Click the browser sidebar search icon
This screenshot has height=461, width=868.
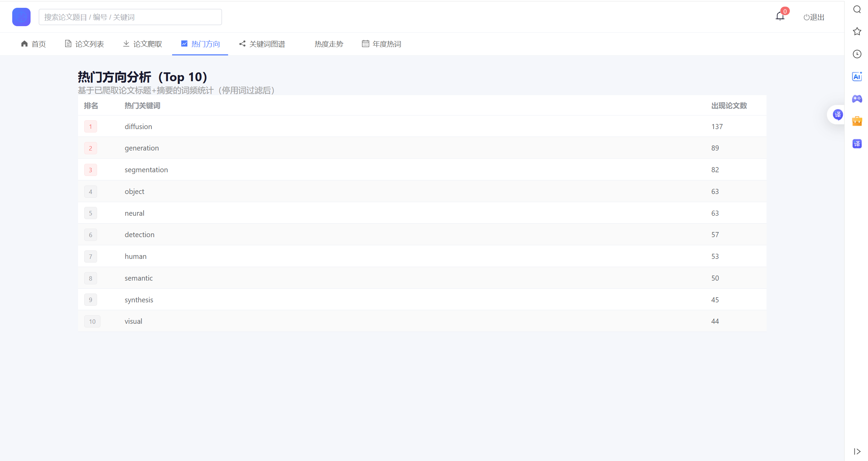click(x=857, y=9)
